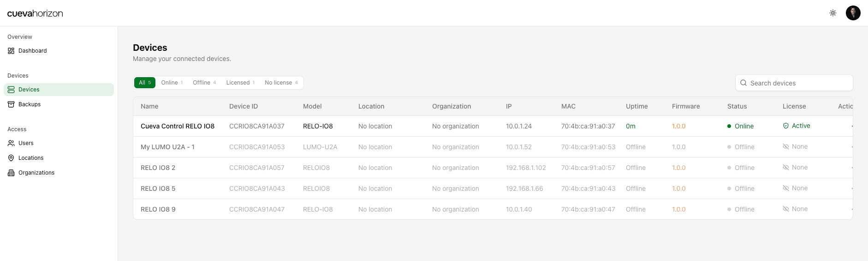Select the Devices sidebar item
This screenshot has width=868, height=261.
tap(59, 90)
